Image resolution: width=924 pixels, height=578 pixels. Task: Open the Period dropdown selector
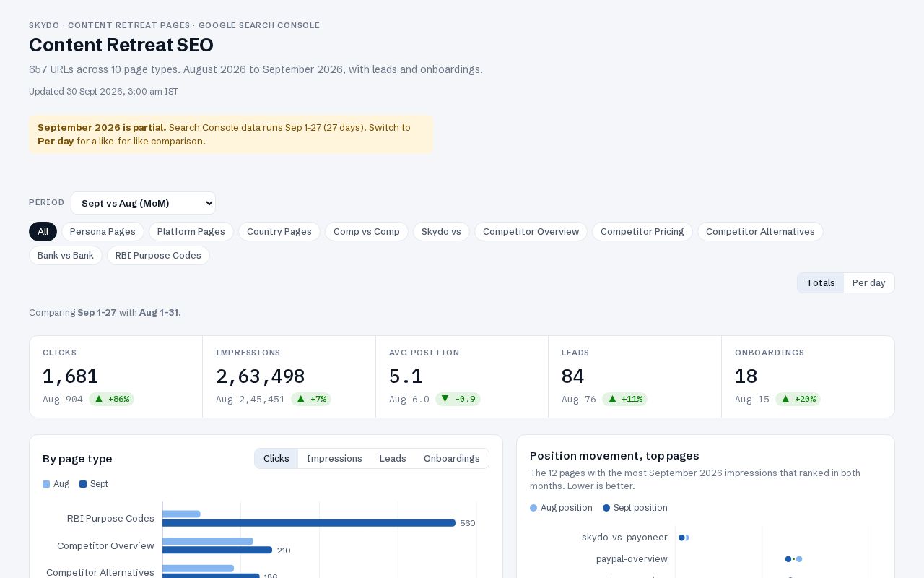coord(143,203)
